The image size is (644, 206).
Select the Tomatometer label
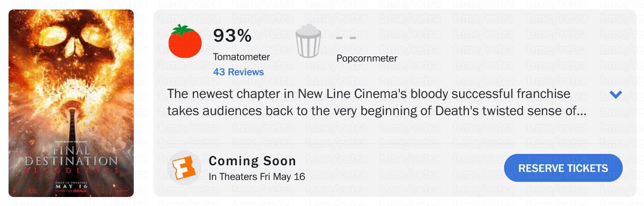tap(241, 57)
